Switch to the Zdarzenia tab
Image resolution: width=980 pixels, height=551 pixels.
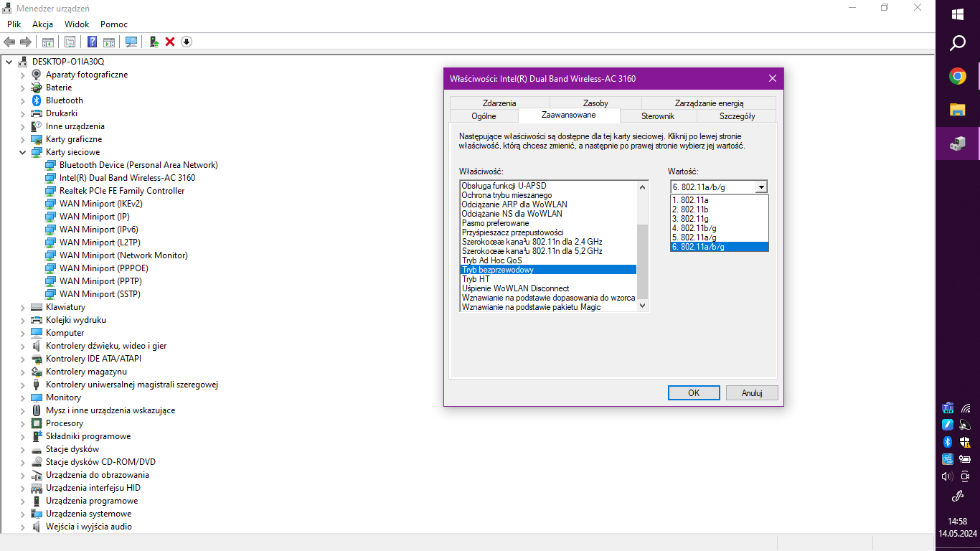[x=499, y=103]
